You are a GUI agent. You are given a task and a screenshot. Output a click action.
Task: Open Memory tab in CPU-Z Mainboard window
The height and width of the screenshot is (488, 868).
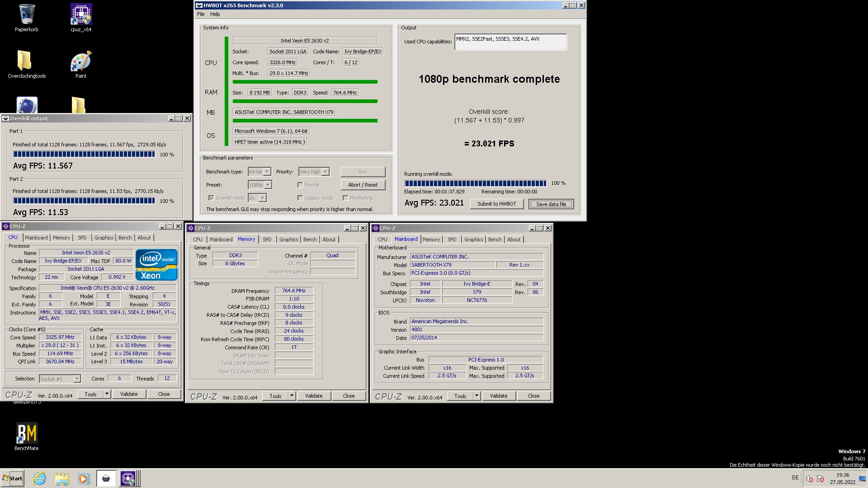(x=431, y=239)
